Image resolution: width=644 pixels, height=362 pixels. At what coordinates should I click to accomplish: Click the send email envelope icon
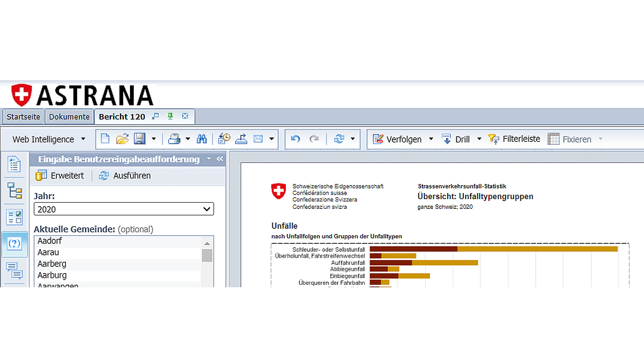pyautogui.click(x=258, y=139)
